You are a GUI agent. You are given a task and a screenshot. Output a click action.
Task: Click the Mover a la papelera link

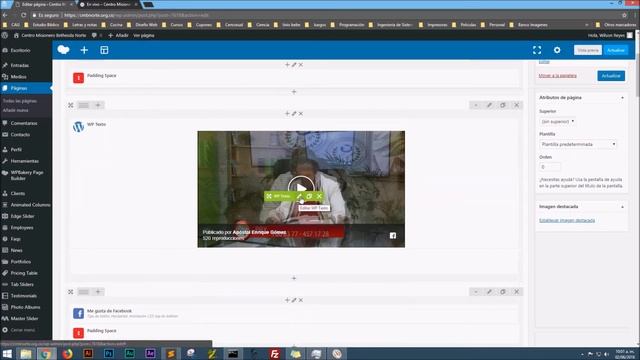pos(558,76)
